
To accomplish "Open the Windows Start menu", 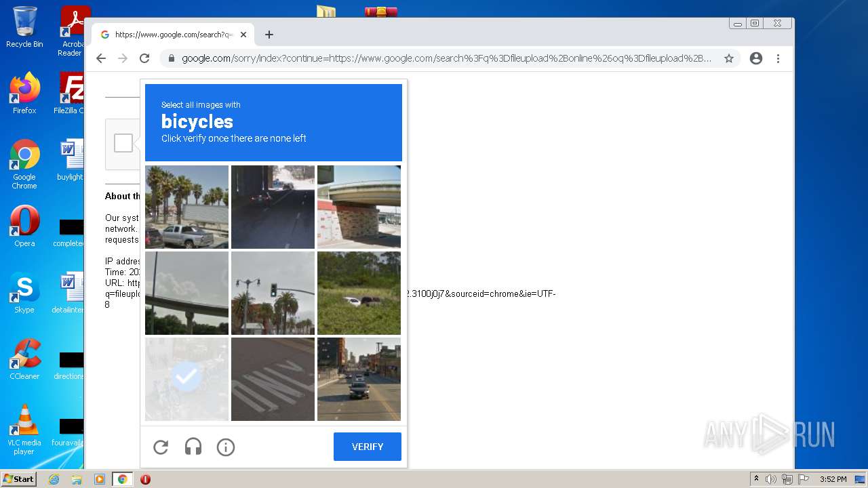I will pos(18,479).
